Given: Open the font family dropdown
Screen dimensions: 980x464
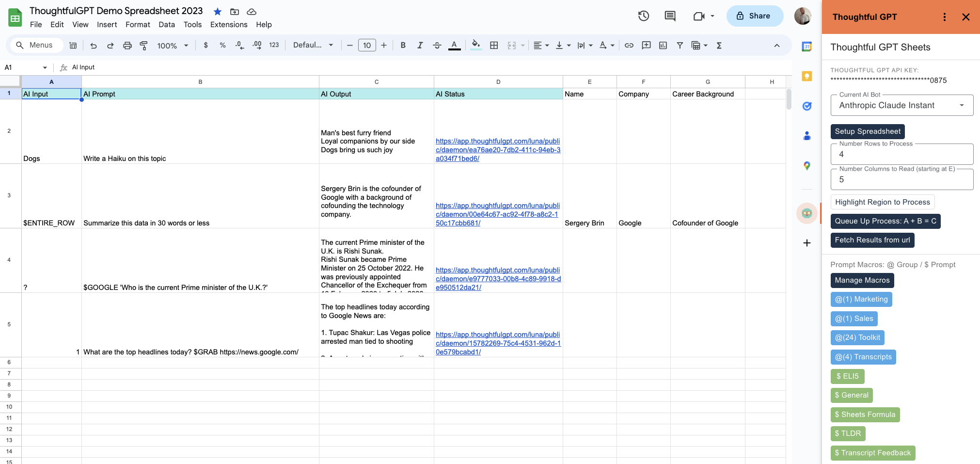Looking at the screenshot, I should (313, 46).
